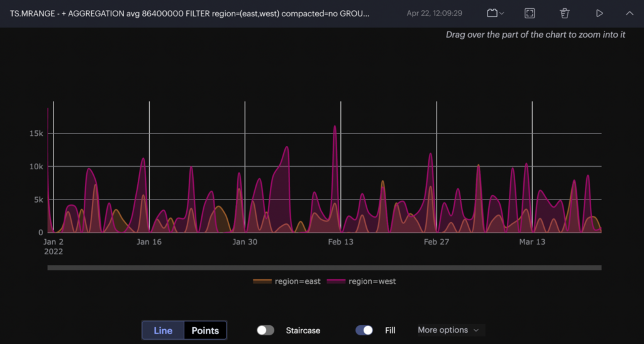The height and width of the screenshot is (344, 644).
Task: Re-run the command with the play icon
Action: point(599,13)
